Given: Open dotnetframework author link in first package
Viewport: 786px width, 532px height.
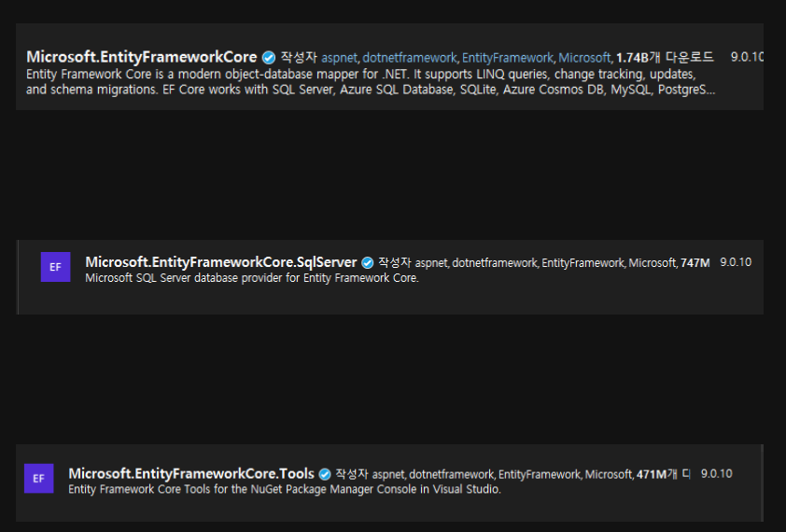Looking at the screenshot, I should coord(410,58).
